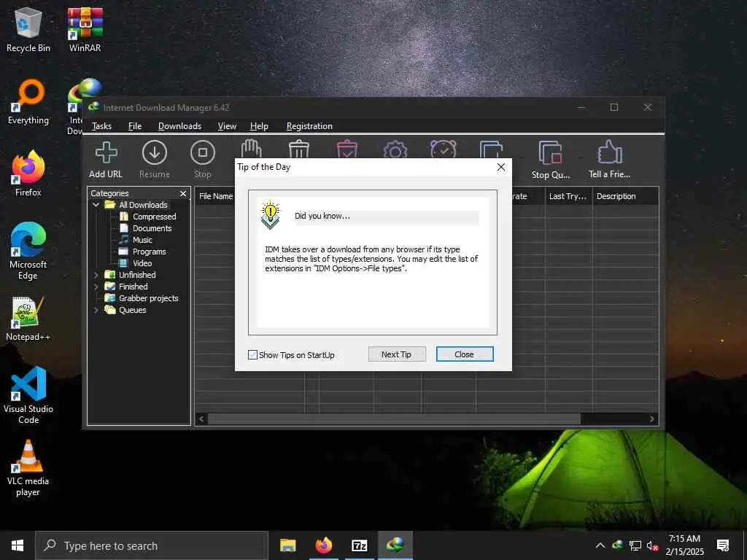Expand the Finished tree node
The height and width of the screenshot is (560, 747).
click(x=96, y=287)
